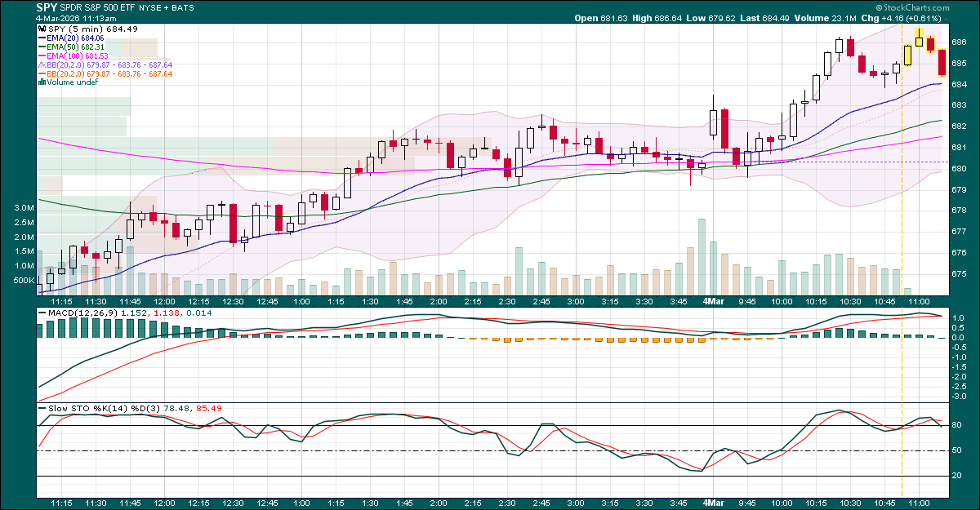The height and width of the screenshot is (510, 980).
Task: Click the 1.5M volume scale label
Action: click(x=24, y=251)
